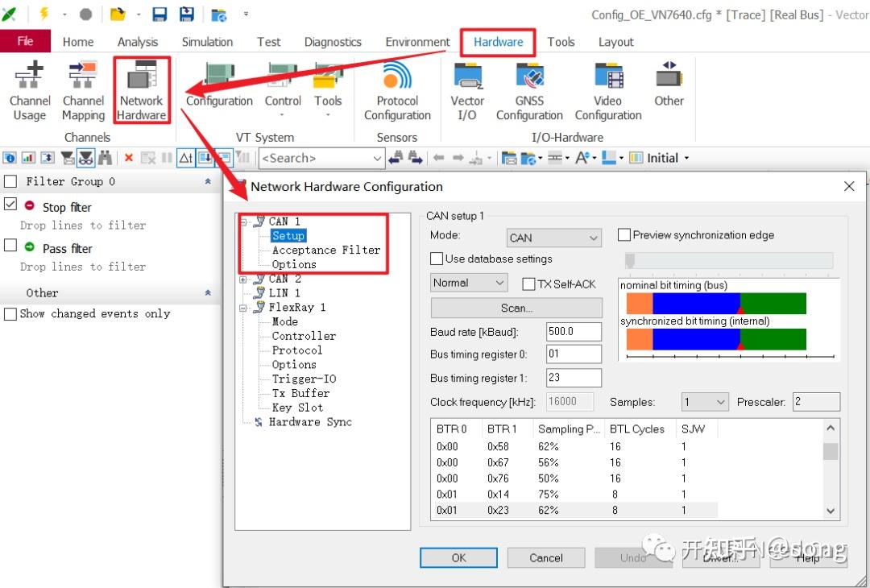Open the Sensors Protocol Configuration
The height and width of the screenshot is (588, 870).
click(397, 90)
